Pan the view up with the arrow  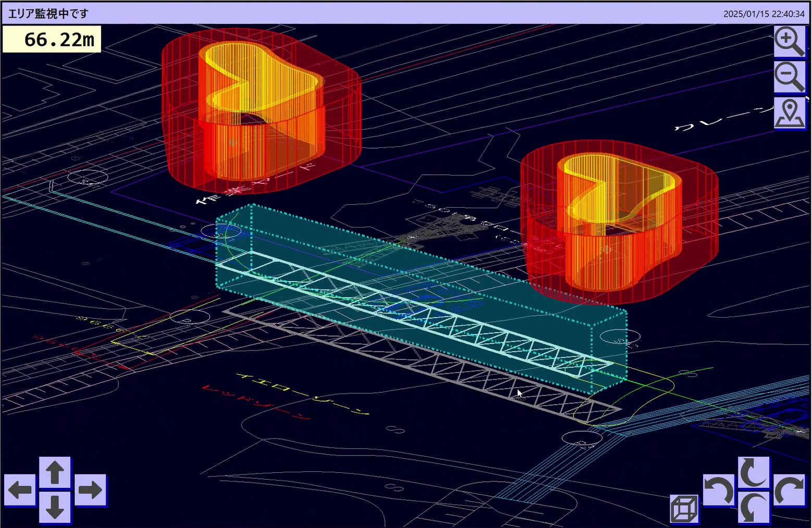coord(55,473)
